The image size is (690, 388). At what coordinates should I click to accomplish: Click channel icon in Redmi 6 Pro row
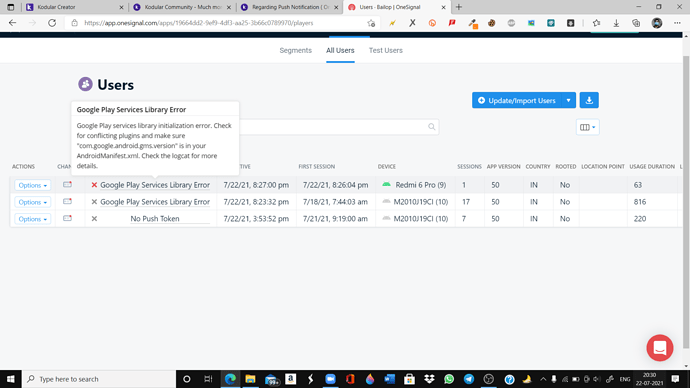67,184
